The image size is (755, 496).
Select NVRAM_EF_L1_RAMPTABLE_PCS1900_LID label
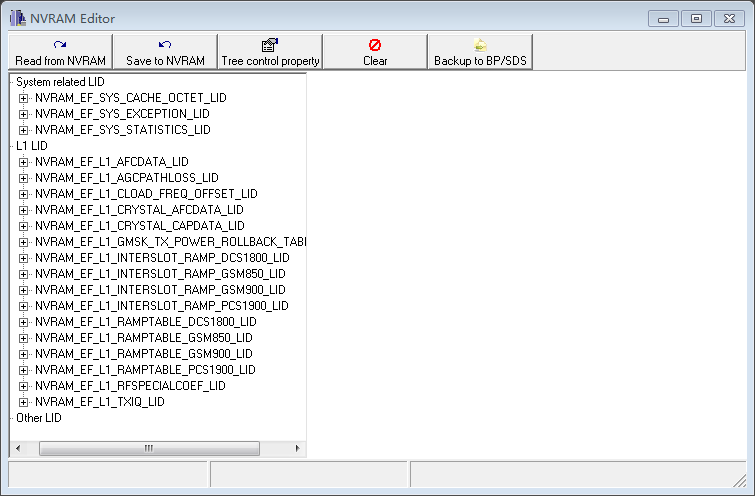point(145,369)
